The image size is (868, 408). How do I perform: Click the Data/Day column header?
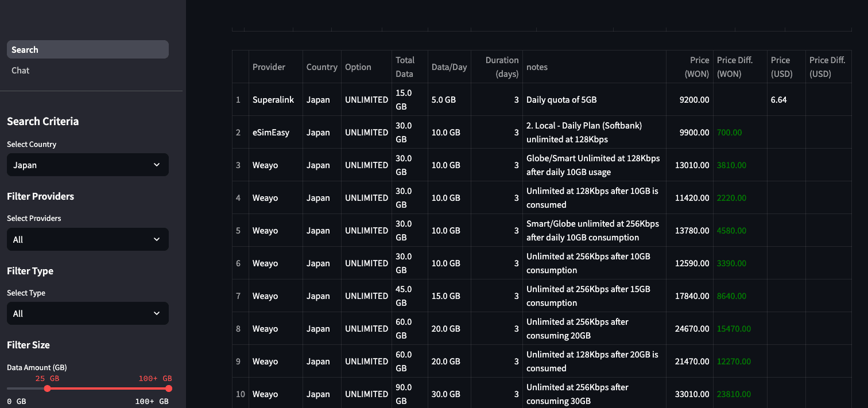[x=449, y=67]
